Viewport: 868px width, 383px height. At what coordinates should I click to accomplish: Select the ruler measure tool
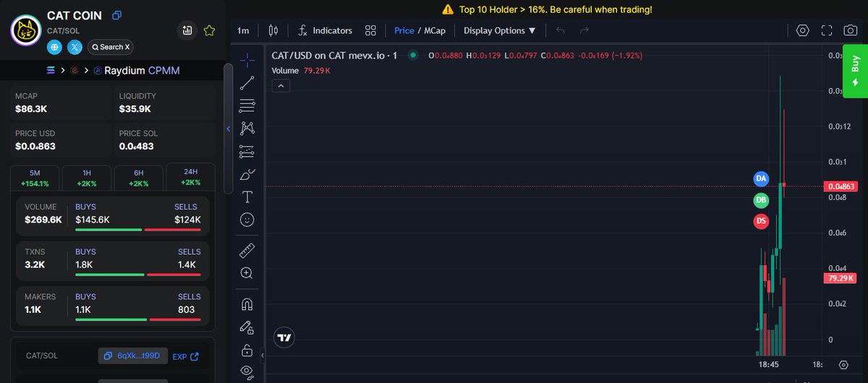[247, 250]
